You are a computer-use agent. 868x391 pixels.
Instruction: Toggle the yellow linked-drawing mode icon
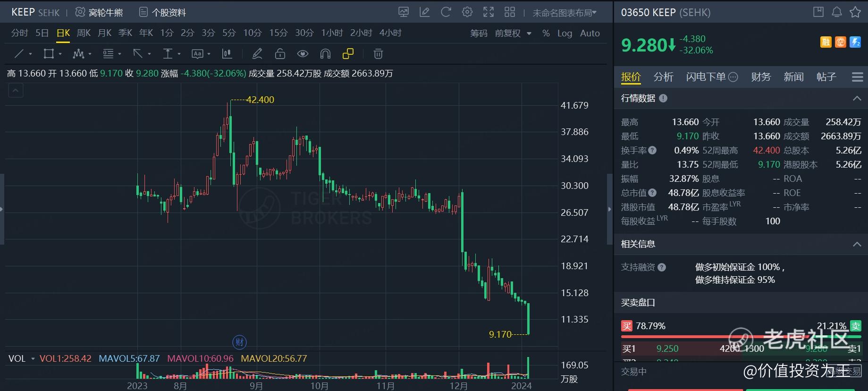click(x=348, y=54)
